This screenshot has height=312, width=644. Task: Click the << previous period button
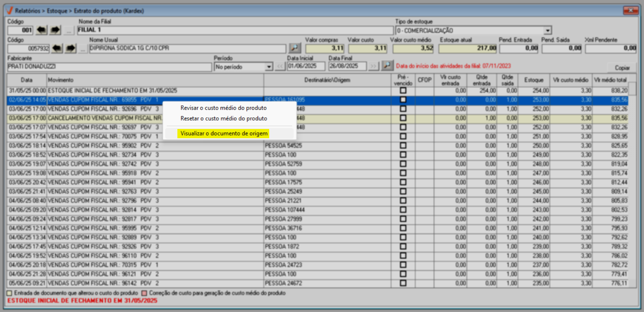click(x=280, y=66)
